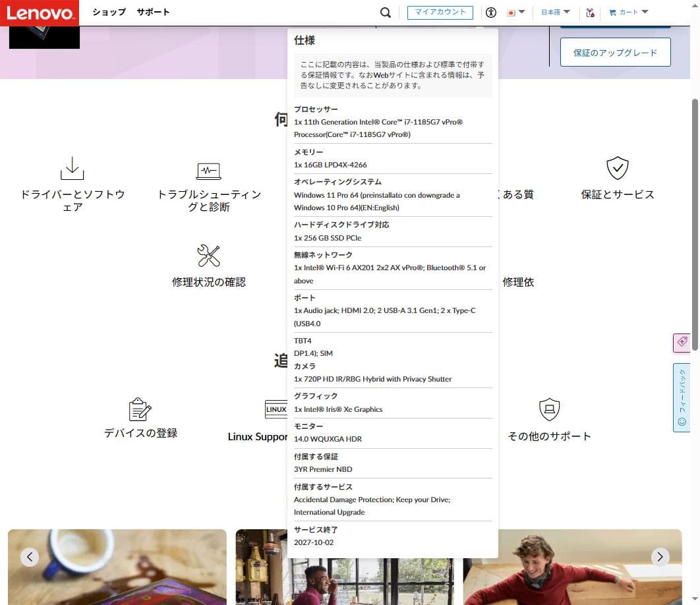Screen dimensions: 700x605
Task: Click the pink price tag side icon
Action: click(x=682, y=342)
